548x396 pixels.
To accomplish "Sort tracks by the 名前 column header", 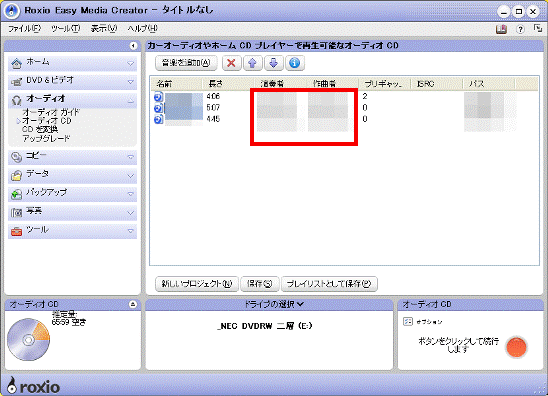I will pyautogui.click(x=176, y=84).
